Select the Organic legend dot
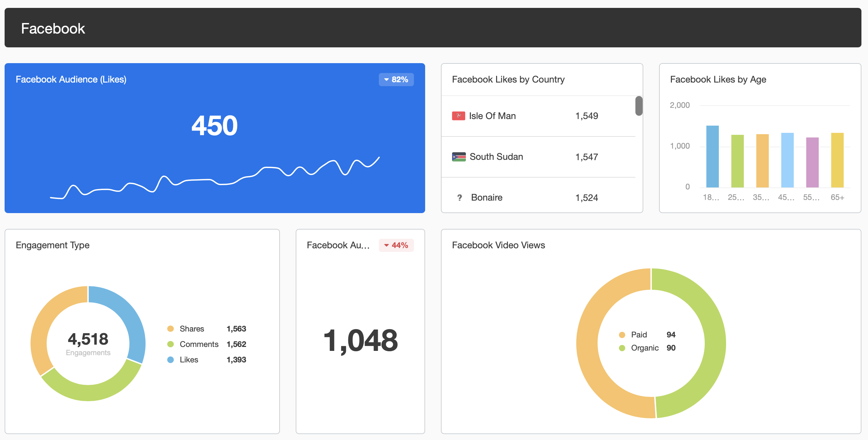 pos(622,348)
